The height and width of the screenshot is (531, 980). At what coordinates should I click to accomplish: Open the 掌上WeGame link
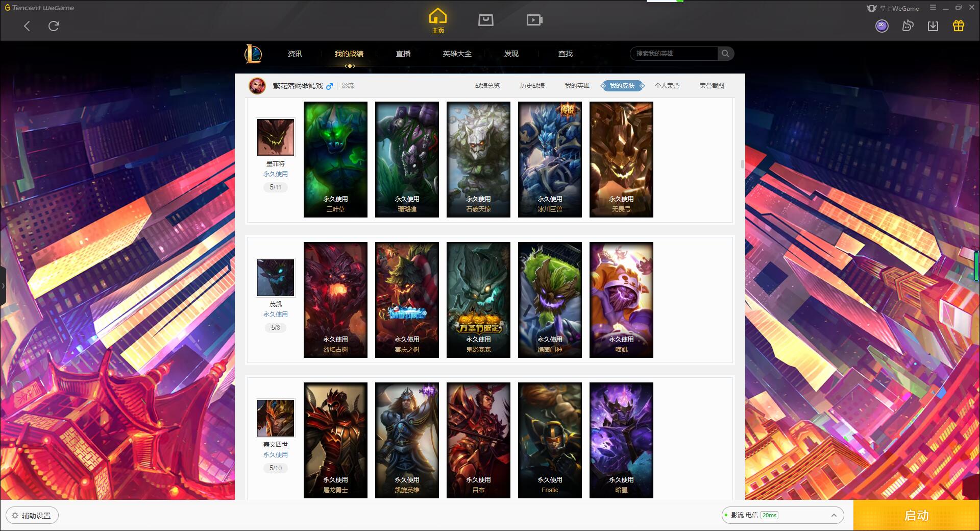click(893, 8)
